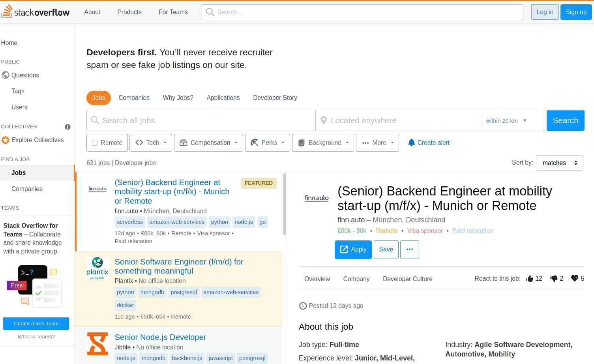Click the Tech code brackets icon
Image resolution: width=594 pixels, height=364 pixels.
pos(139,143)
